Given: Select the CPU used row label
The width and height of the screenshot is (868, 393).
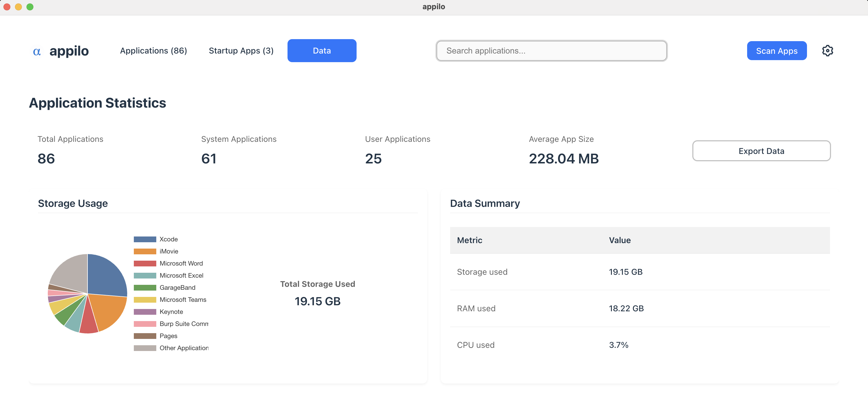Looking at the screenshot, I should (x=475, y=345).
